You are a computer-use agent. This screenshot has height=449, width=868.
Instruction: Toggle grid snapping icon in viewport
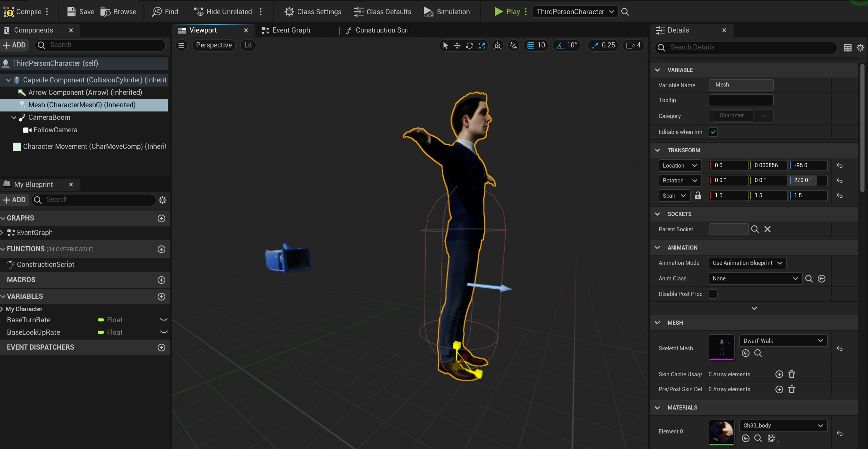531,45
